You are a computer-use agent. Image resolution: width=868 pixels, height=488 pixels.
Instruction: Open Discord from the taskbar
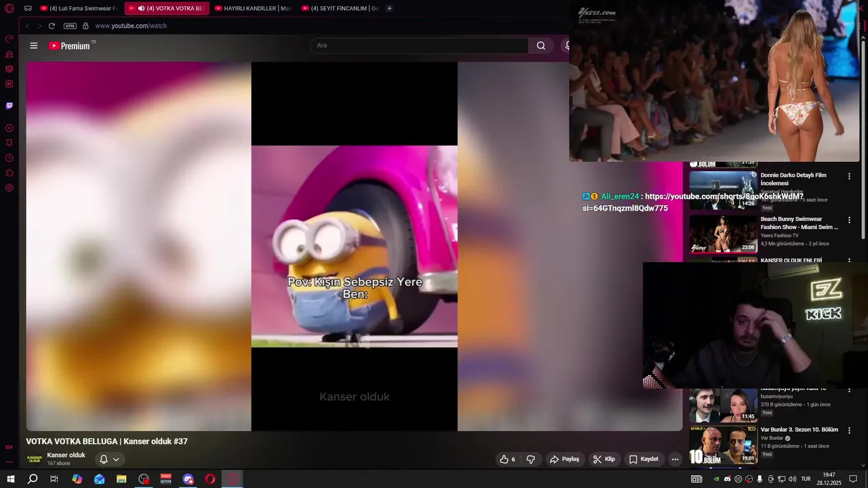click(x=189, y=479)
